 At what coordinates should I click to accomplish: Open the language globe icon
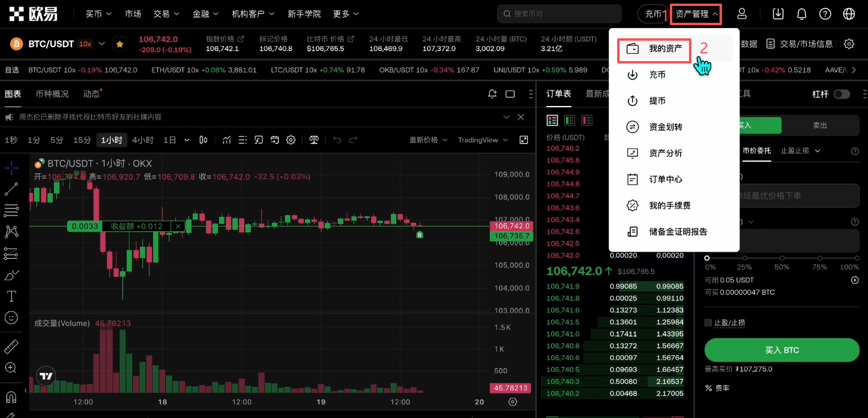coord(849,14)
